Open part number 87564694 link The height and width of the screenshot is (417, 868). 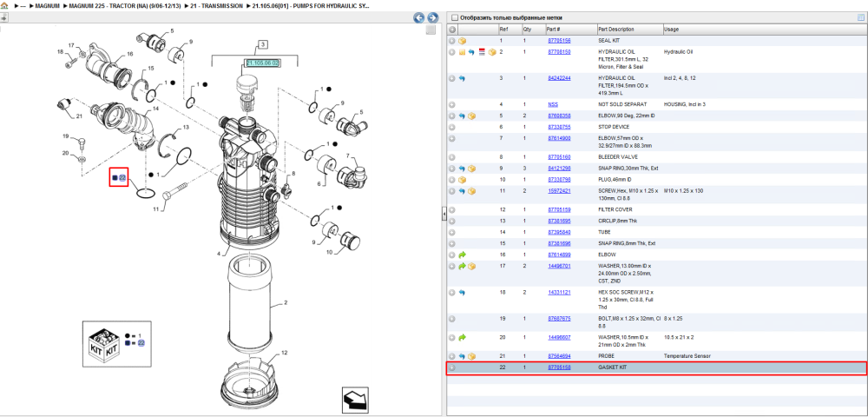[x=559, y=356]
